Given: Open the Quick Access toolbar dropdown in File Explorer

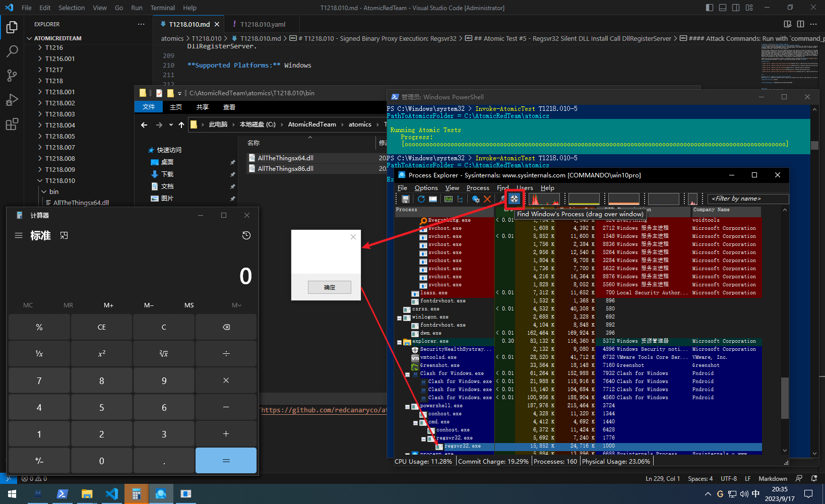Looking at the screenshot, I should pyautogui.click(x=179, y=93).
